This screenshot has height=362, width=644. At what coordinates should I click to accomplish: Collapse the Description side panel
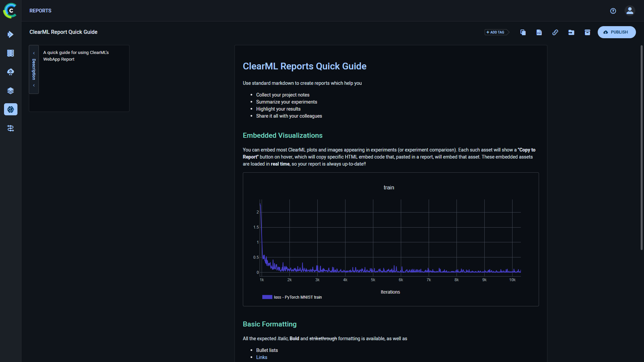(x=34, y=53)
